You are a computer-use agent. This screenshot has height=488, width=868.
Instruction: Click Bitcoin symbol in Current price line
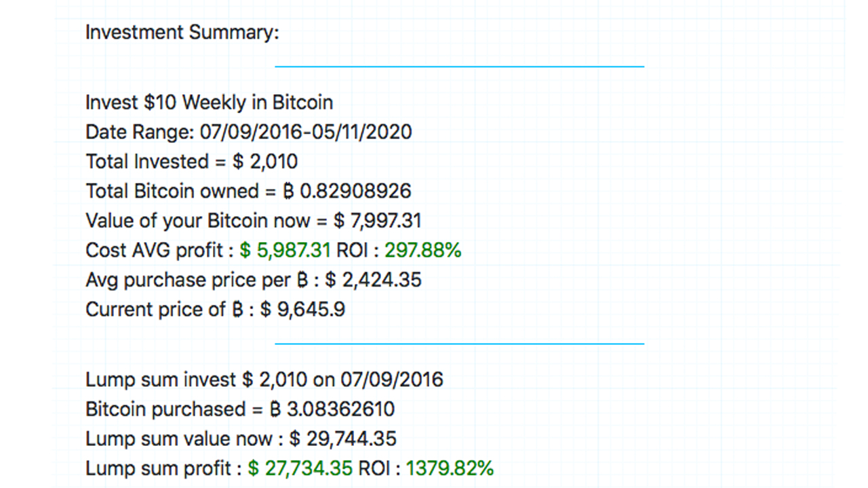pos(238,309)
